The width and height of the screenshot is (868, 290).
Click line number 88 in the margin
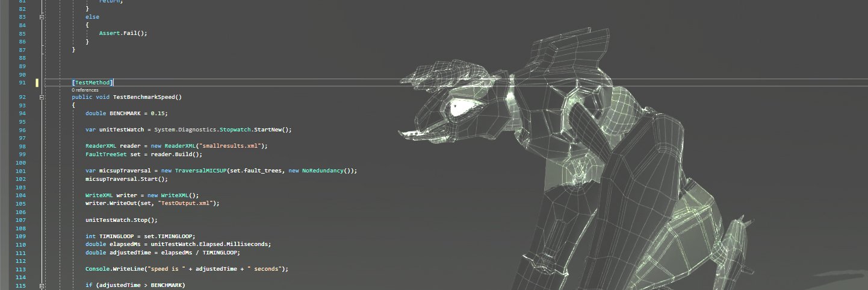[22, 58]
